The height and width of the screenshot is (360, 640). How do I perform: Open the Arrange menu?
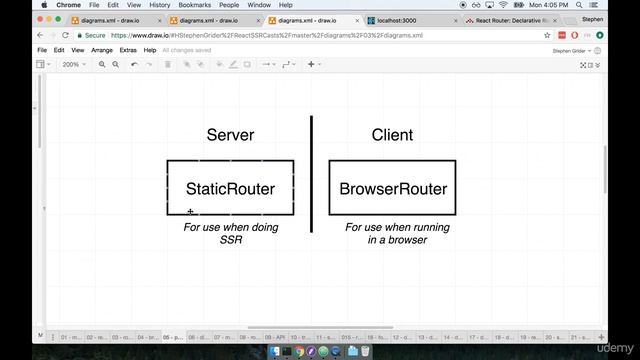(x=102, y=50)
